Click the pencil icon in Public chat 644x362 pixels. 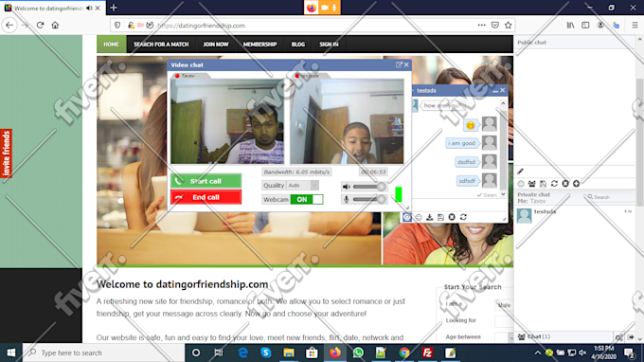(520, 172)
